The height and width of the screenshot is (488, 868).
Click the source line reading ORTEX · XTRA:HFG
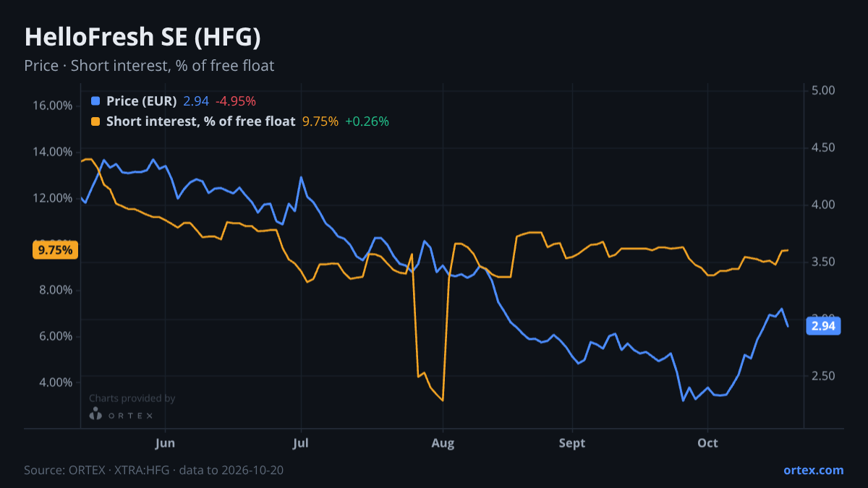tap(153, 470)
